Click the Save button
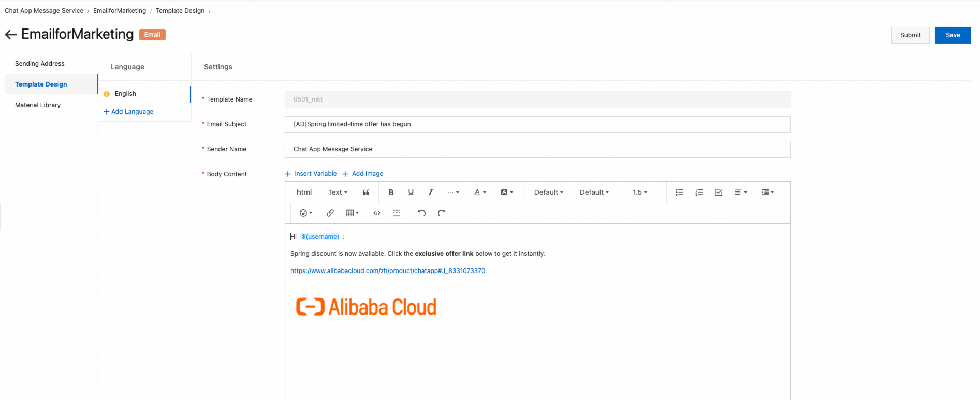 (953, 35)
